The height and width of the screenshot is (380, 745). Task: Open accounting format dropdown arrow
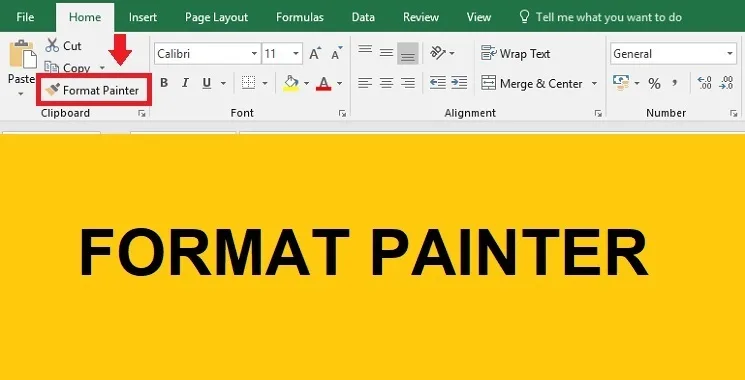637,84
